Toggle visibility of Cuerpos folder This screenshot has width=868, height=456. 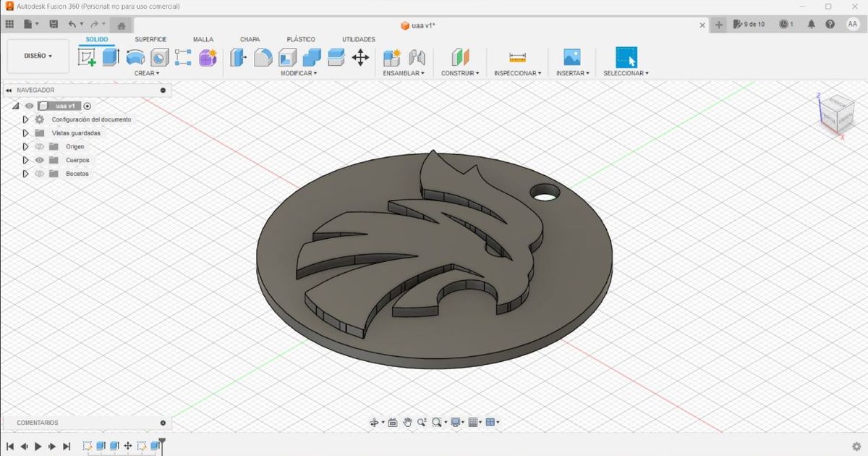pos(39,160)
